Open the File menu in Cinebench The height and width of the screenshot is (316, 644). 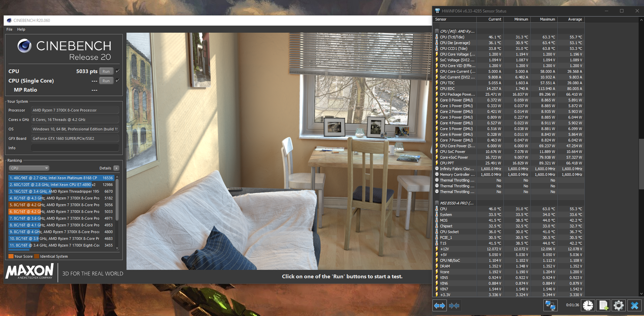click(9, 29)
